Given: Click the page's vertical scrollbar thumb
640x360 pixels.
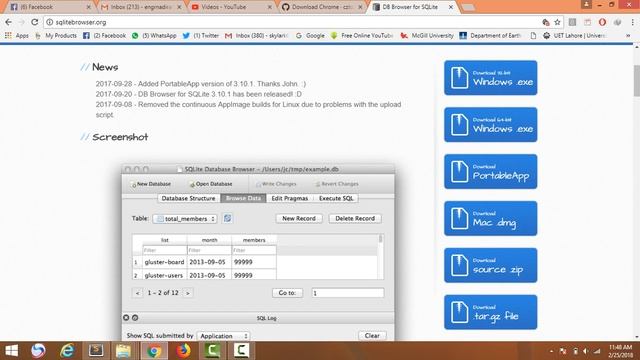Looking at the screenshot, I should [636, 80].
